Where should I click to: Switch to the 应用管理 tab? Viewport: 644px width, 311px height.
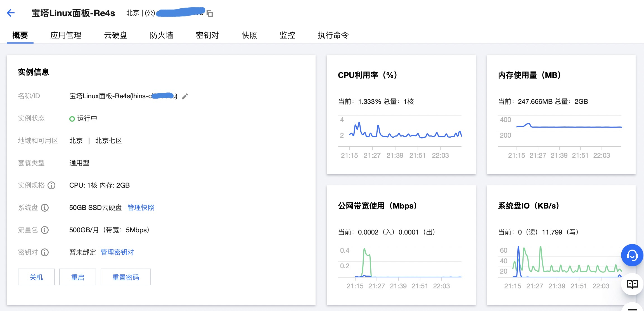click(66, 35)
